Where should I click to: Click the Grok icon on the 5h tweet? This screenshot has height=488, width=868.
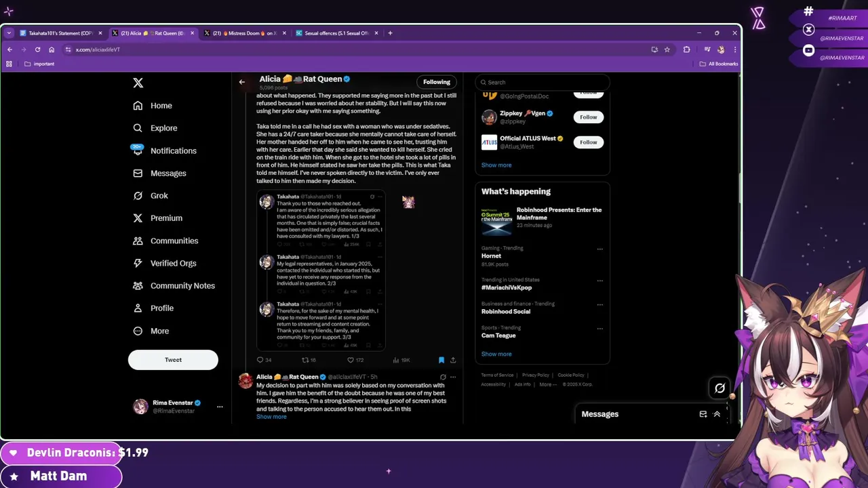click(x=443, y=377)
